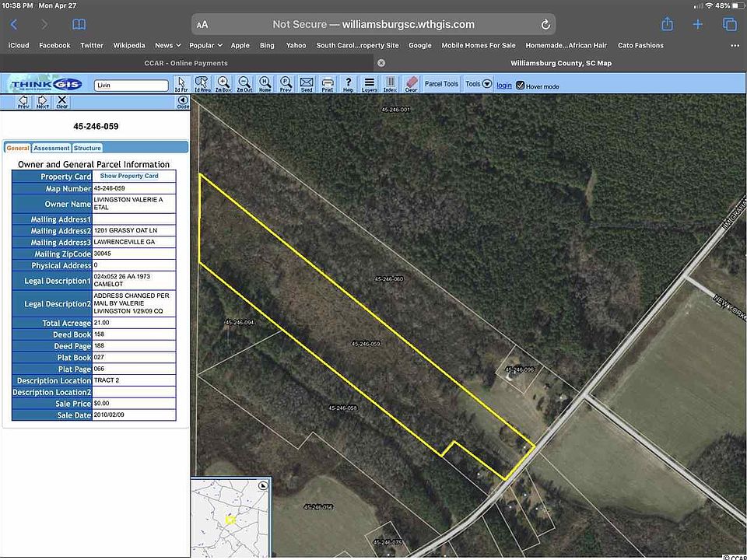This screenshot has height=560, width=747.
Task: Click the Zm Out zoom out tool
Action: (244, 84)
